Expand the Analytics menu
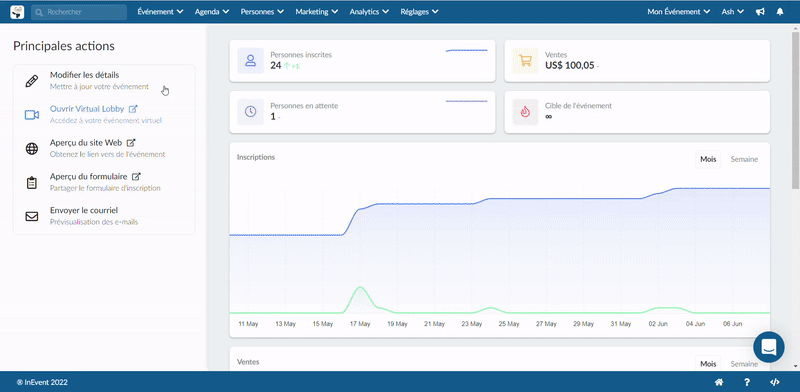This screenshot has height=392, width=800. (369, 12)
